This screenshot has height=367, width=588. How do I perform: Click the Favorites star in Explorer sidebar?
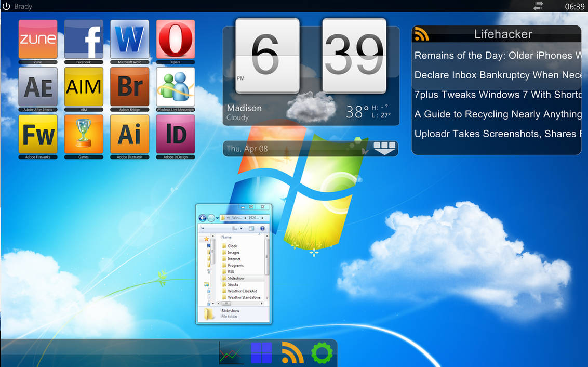[206, 239]
